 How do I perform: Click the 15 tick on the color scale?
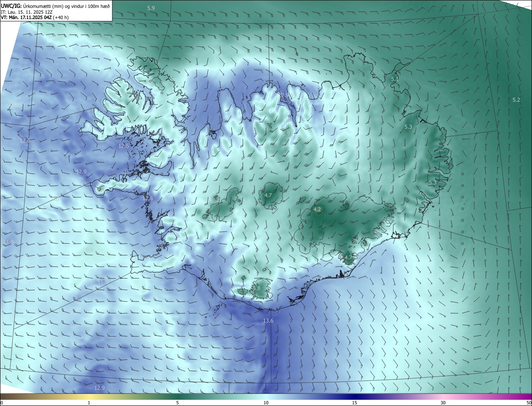tap(355, 403)
